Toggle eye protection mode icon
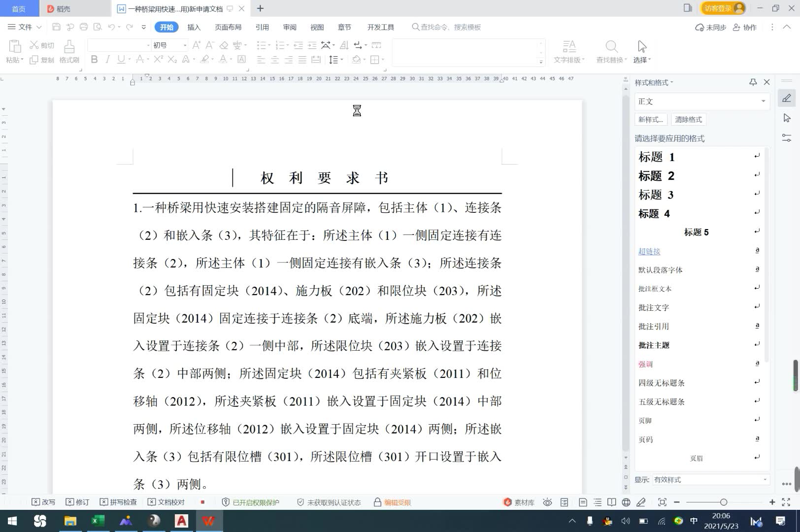 (x=547, y=502)
